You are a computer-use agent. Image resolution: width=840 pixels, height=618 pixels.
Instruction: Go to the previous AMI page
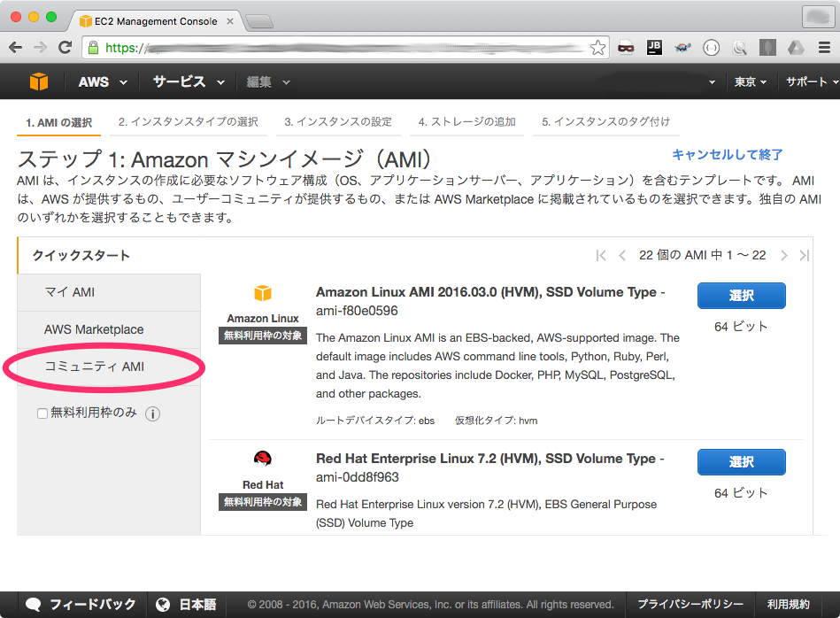point(622,255)
